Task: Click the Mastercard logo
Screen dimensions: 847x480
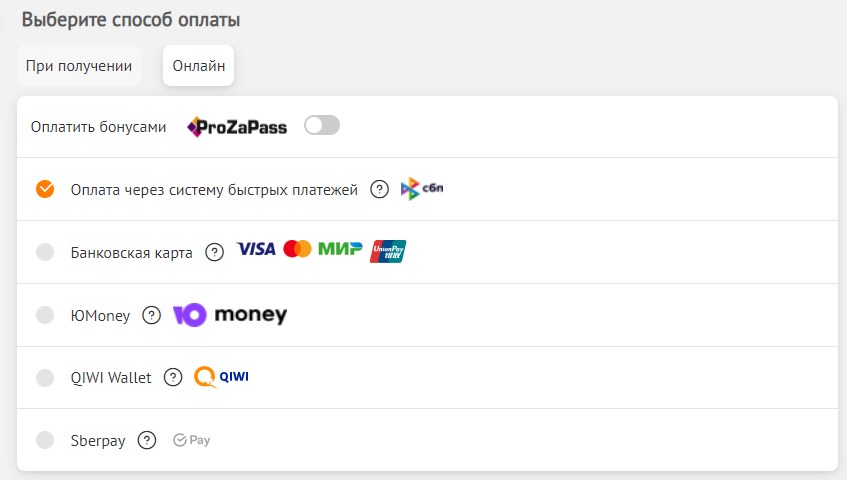Action: coord(297,249)
